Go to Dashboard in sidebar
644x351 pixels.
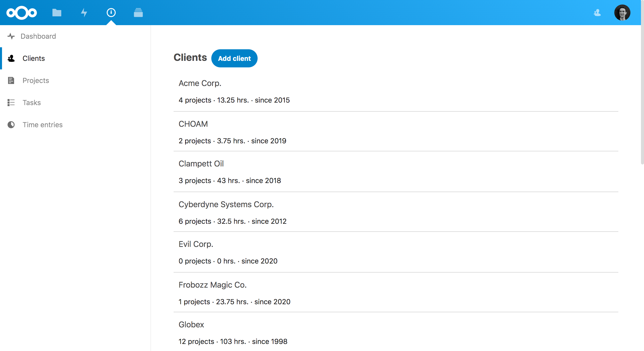point(38,36)
